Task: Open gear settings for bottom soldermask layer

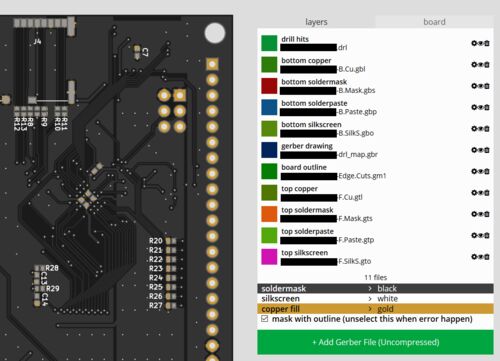Action: (x=474, y=86)
